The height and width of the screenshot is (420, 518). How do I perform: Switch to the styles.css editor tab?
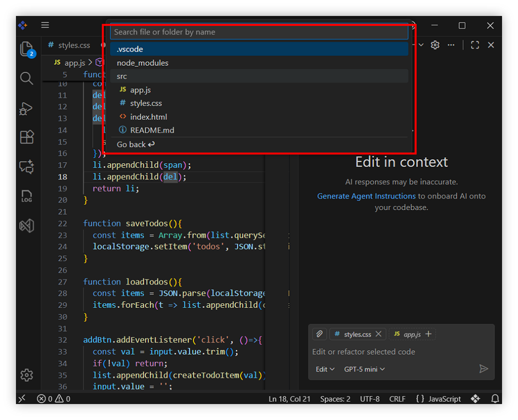[x=74, y=45]
